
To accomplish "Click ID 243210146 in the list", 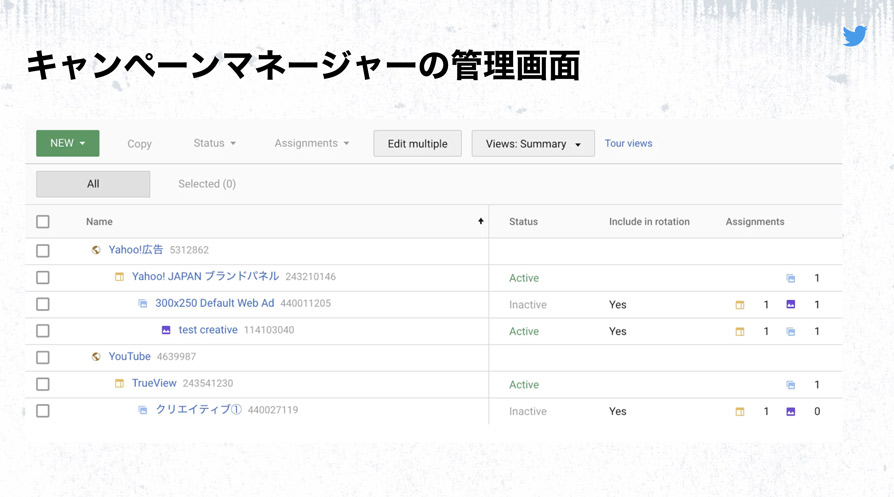I will click(x=311, y=277).
